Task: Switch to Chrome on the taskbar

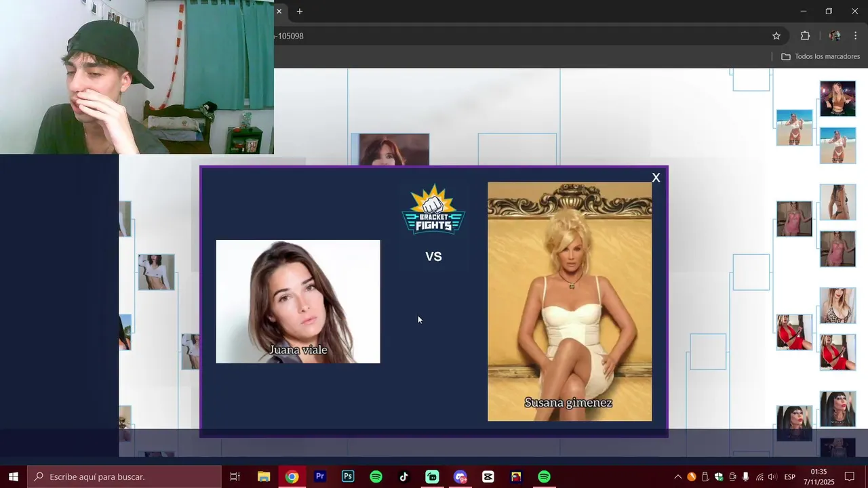Action: tap(292, 476)
